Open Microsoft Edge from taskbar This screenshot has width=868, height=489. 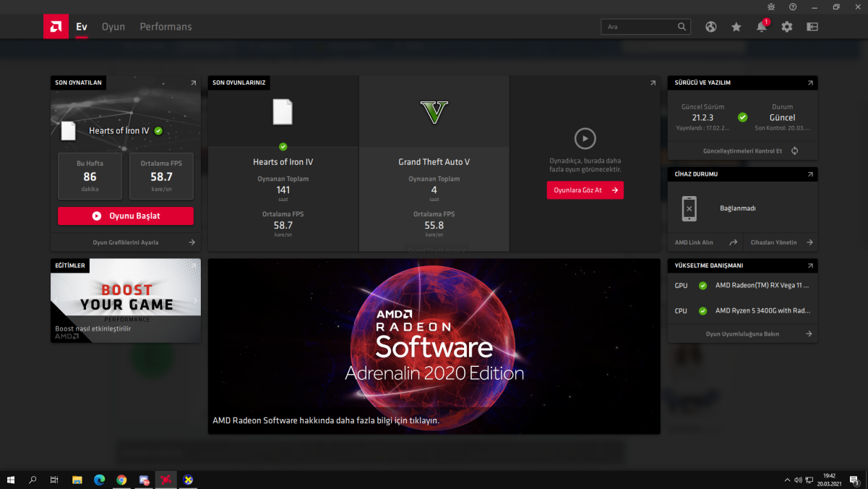pyautogui.click(x=99, y=480)
